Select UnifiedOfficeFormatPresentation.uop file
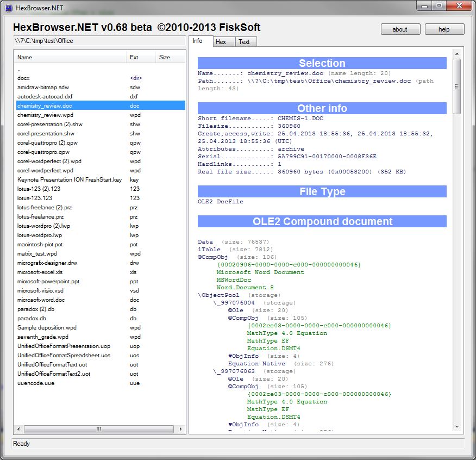The height and width of the screenshot is (460, 476). pos(101,346)
